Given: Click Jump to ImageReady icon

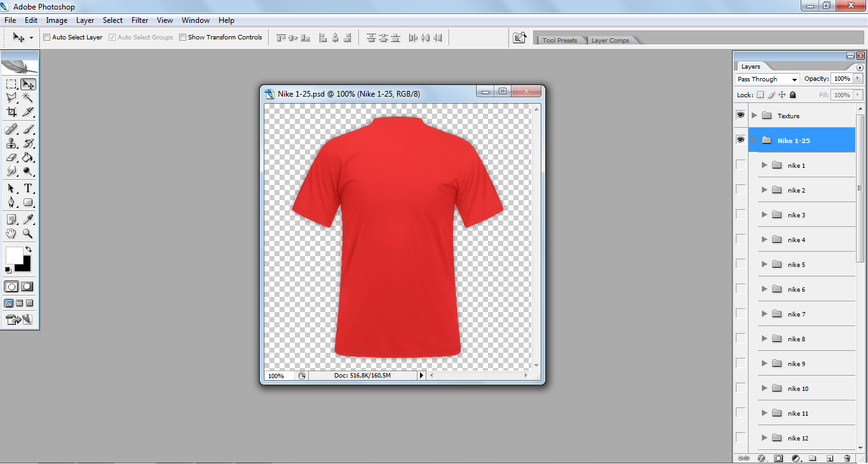Looking at the screenshot, I should click(19, 319).
